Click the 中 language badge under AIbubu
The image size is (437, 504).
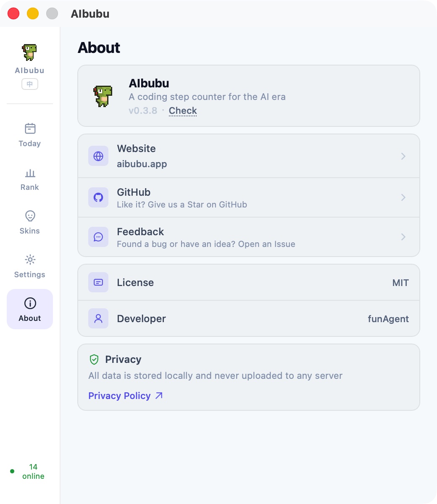[29, 84]
